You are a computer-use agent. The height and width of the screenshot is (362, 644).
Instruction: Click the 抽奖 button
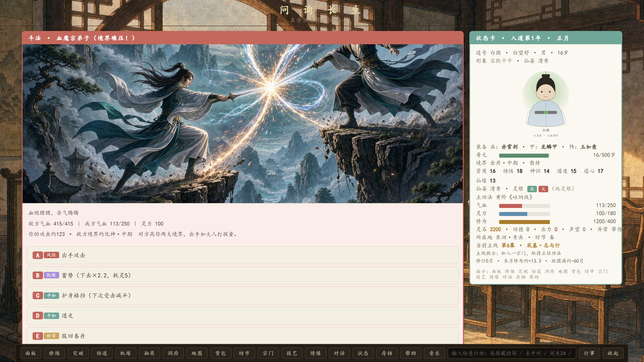click(150, 353)
